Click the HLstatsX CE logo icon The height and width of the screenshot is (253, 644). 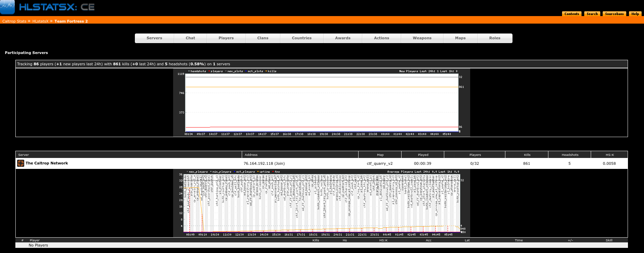coord(8,7)
